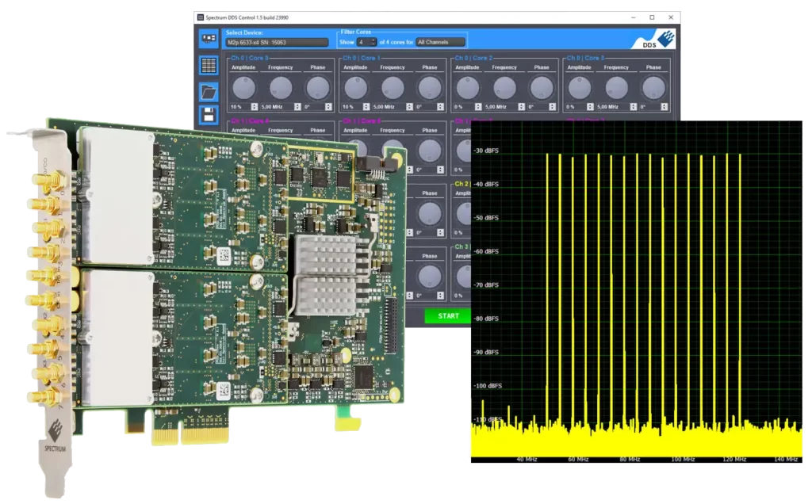Click the floppy disk save icon
This screenshot has width=812, height=504.
click(x=209, y=113)
